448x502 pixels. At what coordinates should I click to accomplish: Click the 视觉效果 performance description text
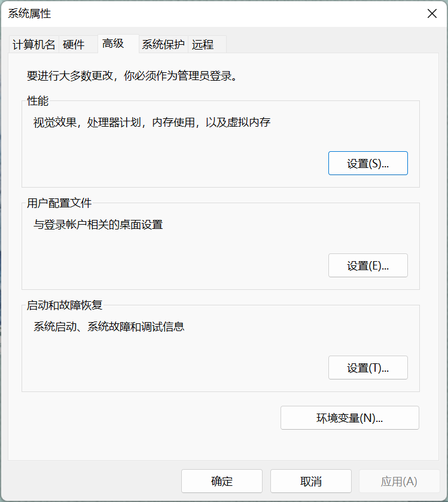pyautogui.click(x=152, y=123)
